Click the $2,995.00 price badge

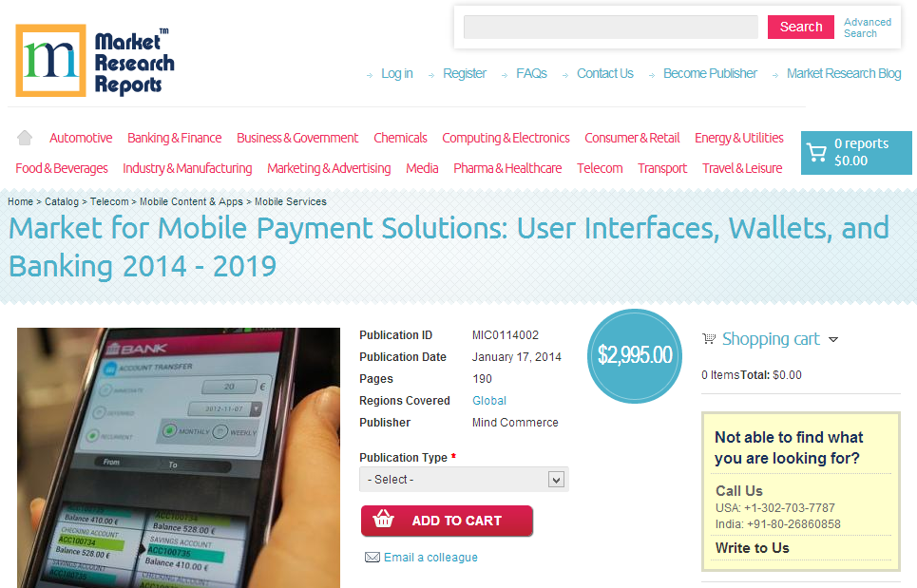pyautogui.click(x=635, y=356)
